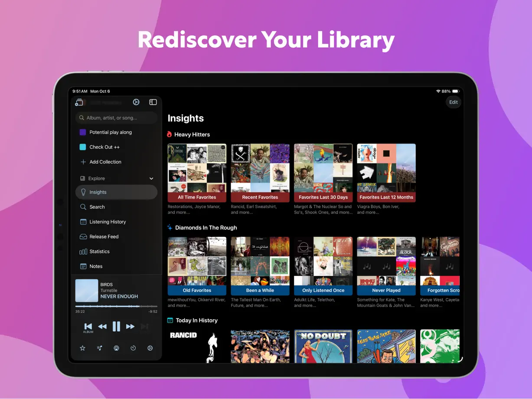This screenshot has width=532, height=399.
Task: Click the Explore section grid icon
Action: point(83,179)
